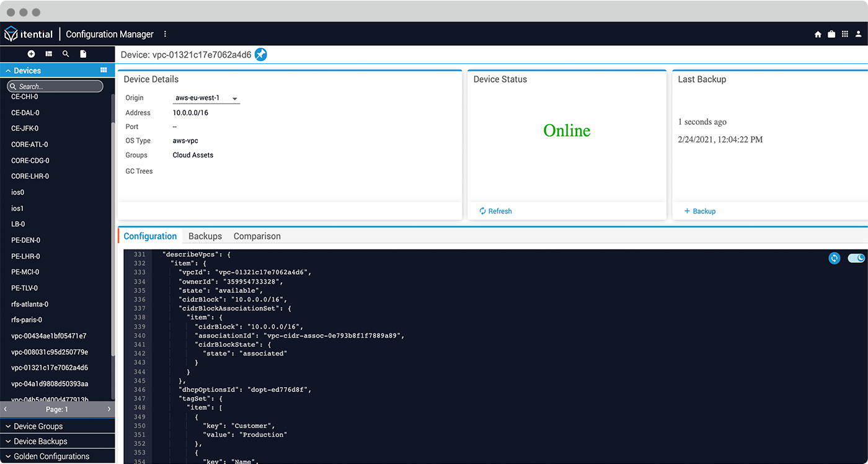Click the blue badge next to device name

pyautogui.click(x=260, y=55)
